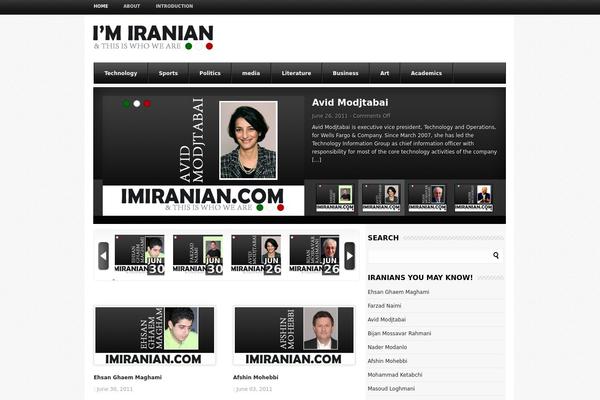Select the last thumbnail in the featured slider
This screenshot has height=400, width=600.
tap(473, 198)
